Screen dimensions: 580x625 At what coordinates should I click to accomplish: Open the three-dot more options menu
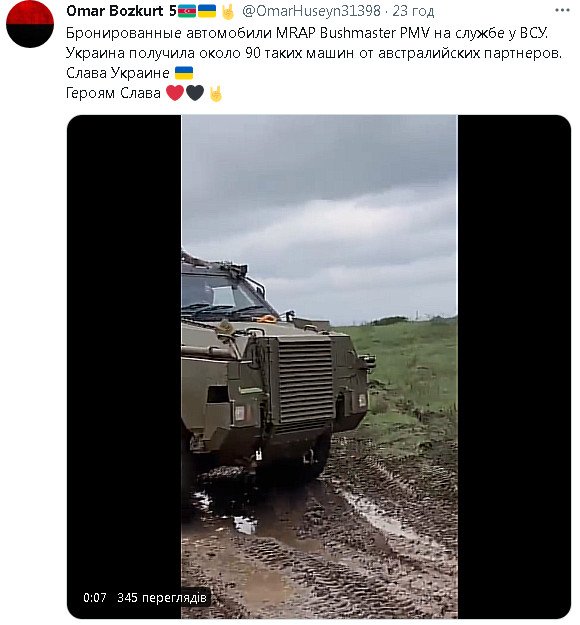562,11
